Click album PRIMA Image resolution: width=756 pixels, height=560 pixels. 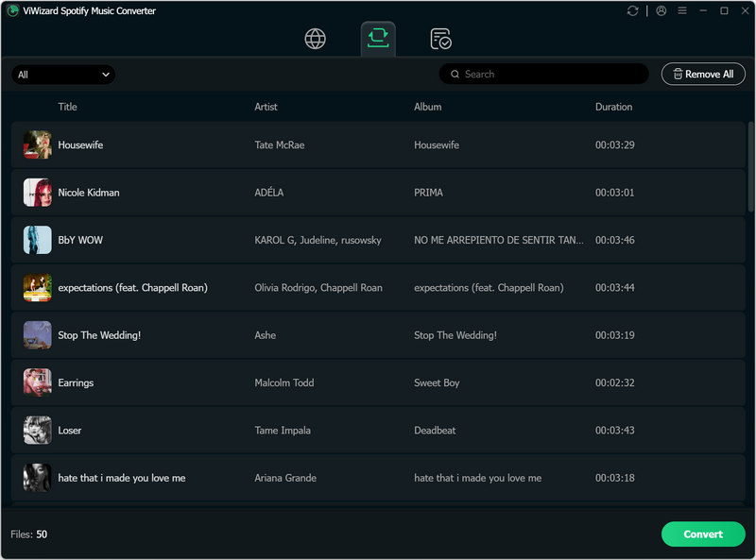pyautogui.click(x=428, y=193)
